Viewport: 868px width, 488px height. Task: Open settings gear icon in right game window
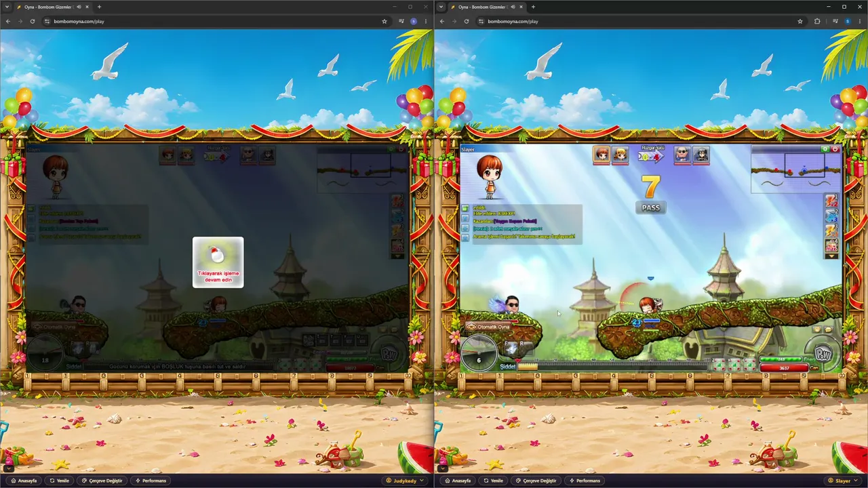point(825,148)
